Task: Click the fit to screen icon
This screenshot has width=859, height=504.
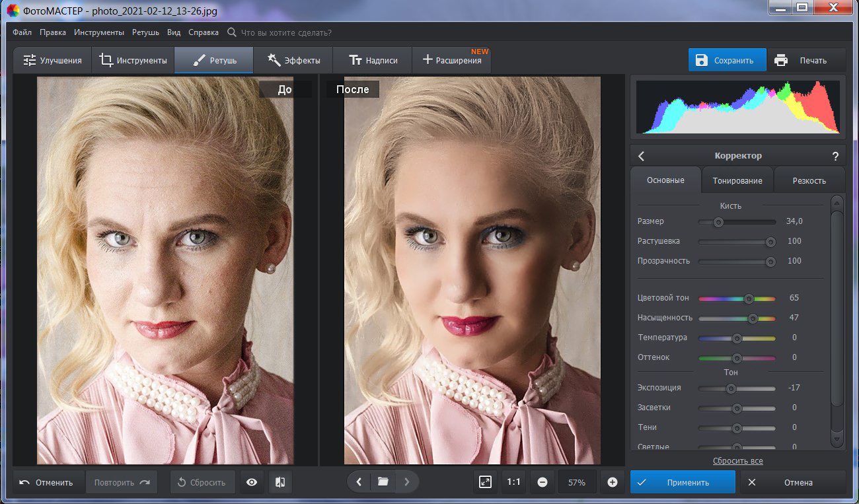Action: (x=486, y=482)
